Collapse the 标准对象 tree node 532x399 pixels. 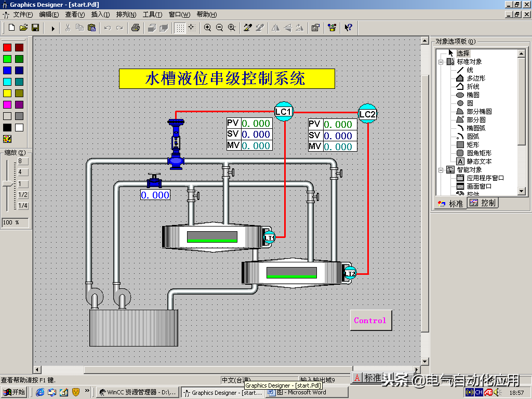pyautogui.click(x=441, y=62)
